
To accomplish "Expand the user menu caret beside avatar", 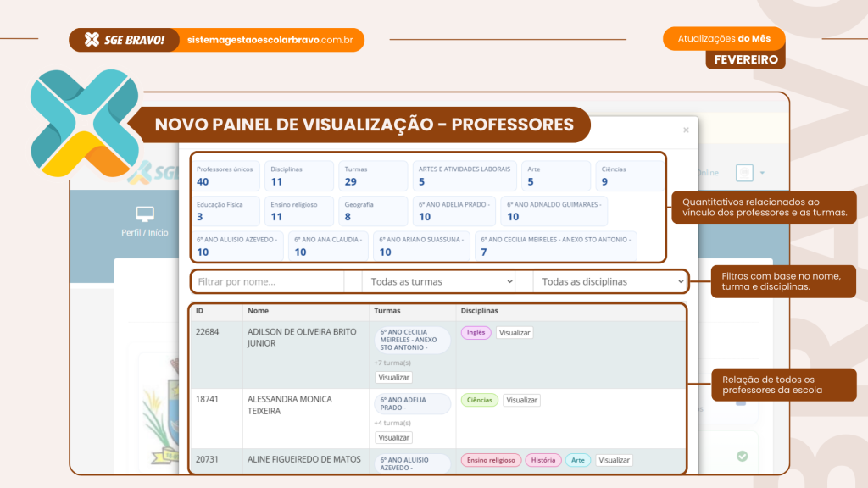I will 762,173.
